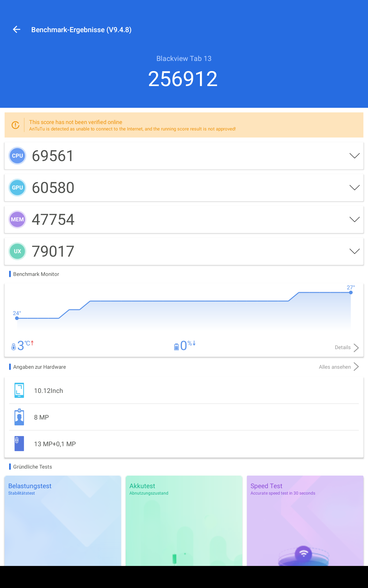368x588 pixels.
Task: Click the thermometer temperature icon
Action: pyautogui.click(x=13, y=346)
